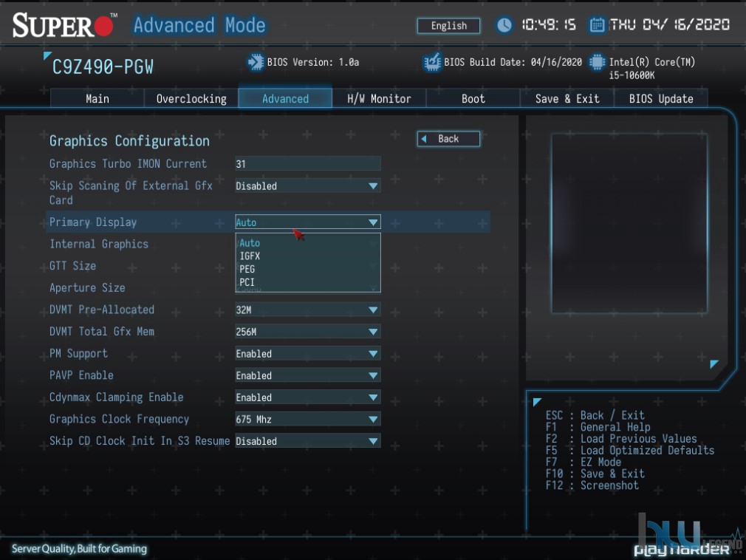Switch to the Main tab
This screenshot has height=560, width=746.
pyautogui.click(x=97, y=98)
